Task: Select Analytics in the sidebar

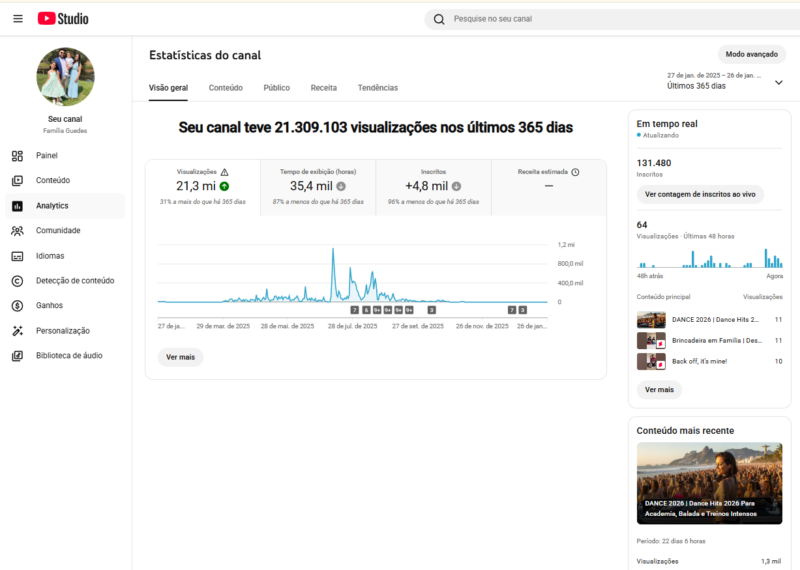Action: 65,206
